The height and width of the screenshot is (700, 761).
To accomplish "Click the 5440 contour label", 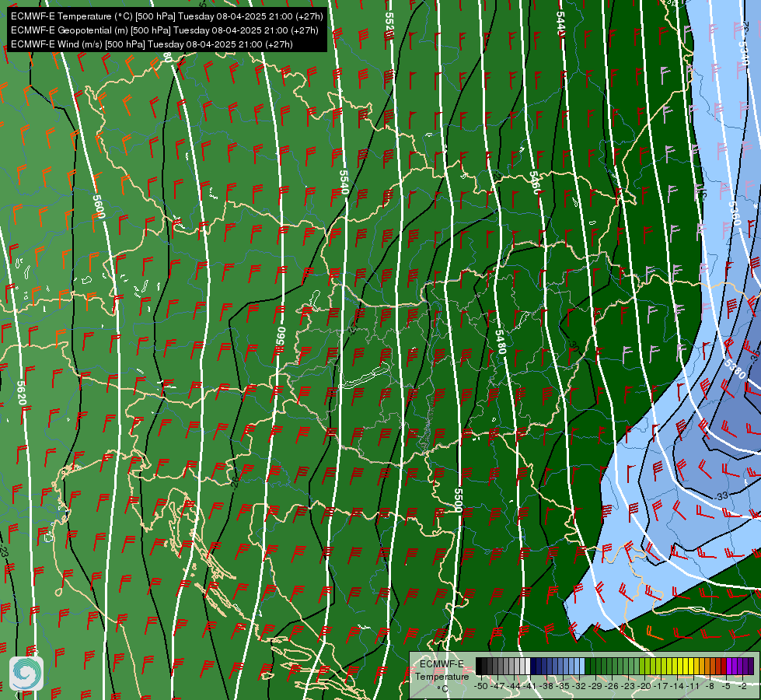I will coord(560,23).
